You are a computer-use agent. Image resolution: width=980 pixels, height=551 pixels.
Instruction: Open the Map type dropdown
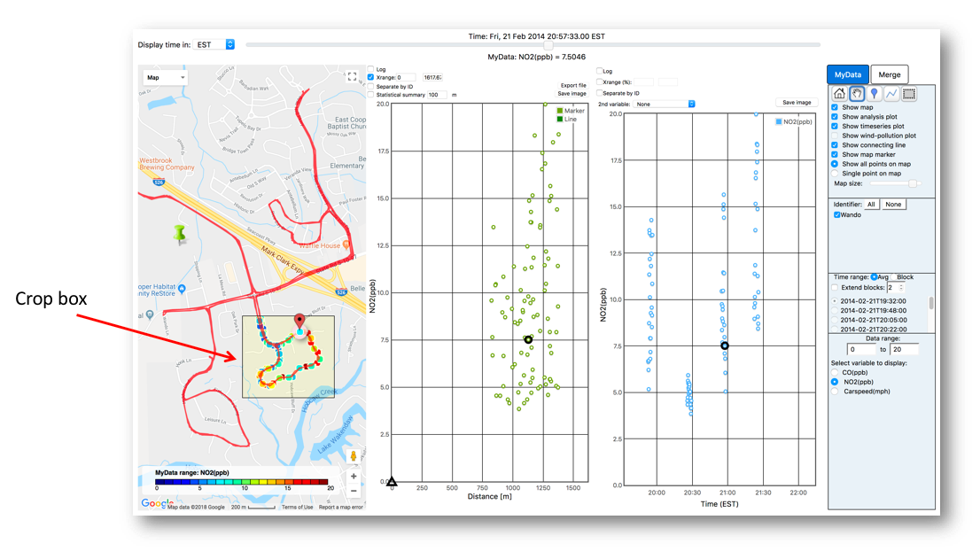coord(166,77)
